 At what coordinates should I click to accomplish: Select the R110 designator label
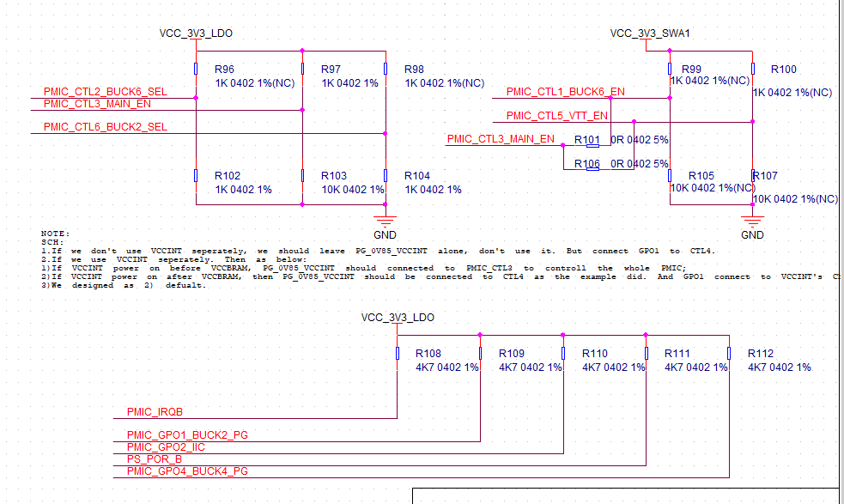point(595,354)
